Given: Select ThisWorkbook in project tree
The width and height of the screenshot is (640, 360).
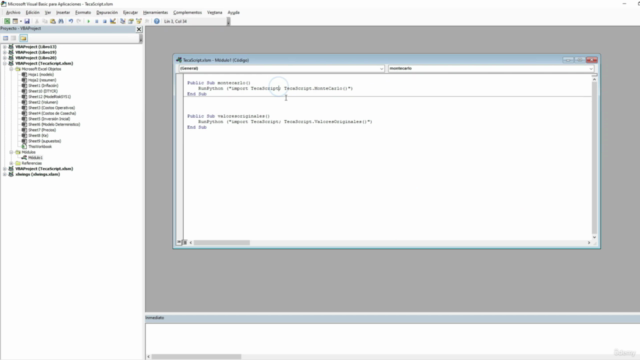Looking at the screenshot, I should tap(40, 147).
